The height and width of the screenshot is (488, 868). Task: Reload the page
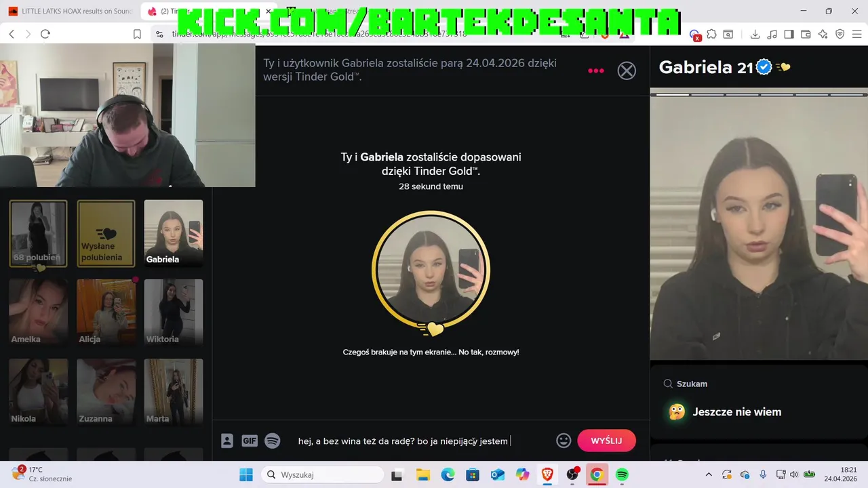point(45,34)
